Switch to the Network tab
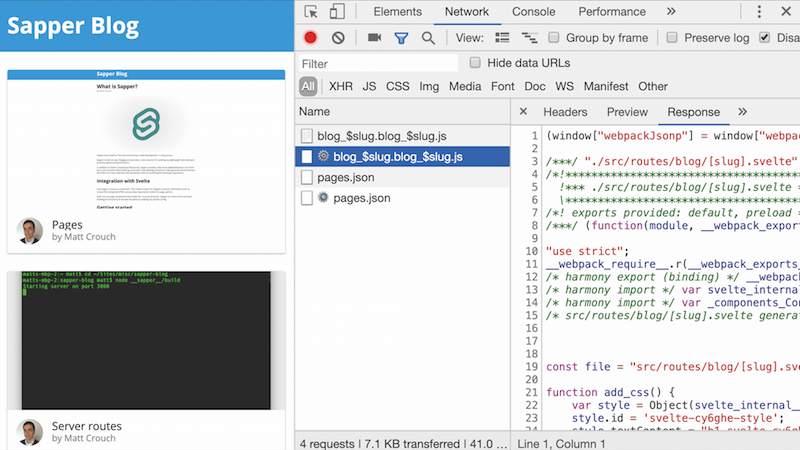 pos(467,12)
